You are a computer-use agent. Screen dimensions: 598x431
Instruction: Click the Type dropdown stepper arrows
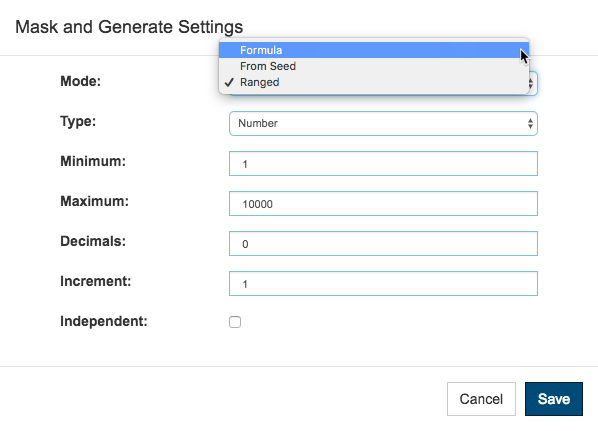[x=530, y=123]
